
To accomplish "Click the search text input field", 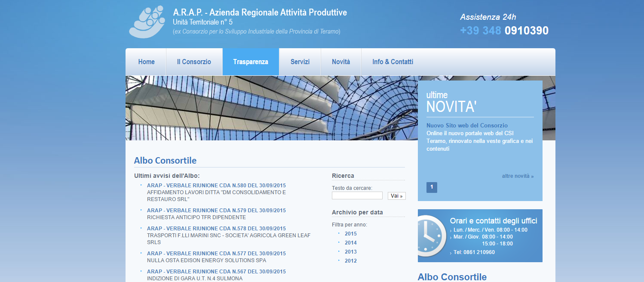I will click(357, 196).
